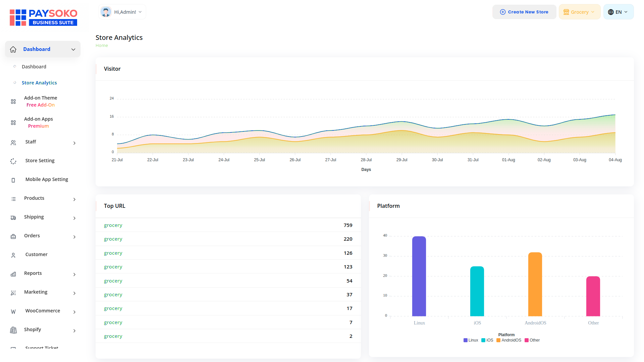Viewport: 644px width, 362px height.
Task: Open Store Analytics menu item
Action: (39, 83)
